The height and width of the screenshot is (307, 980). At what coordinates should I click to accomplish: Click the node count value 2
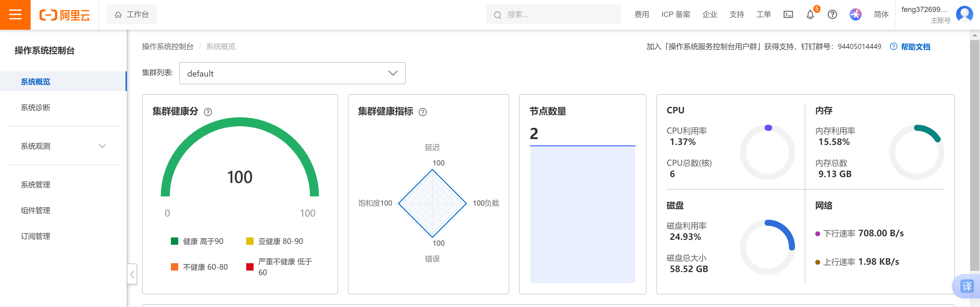(x=534, y=134)
